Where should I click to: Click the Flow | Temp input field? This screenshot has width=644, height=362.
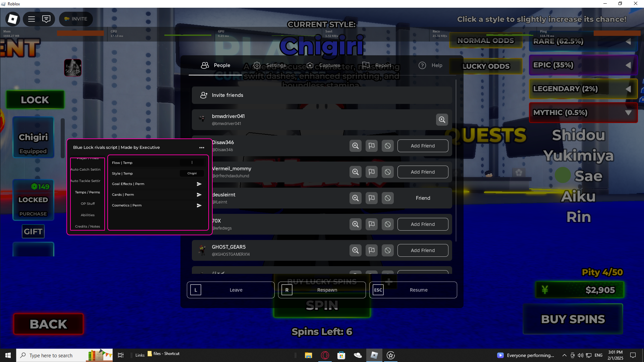pyautogui.click(x=192, y=163)
